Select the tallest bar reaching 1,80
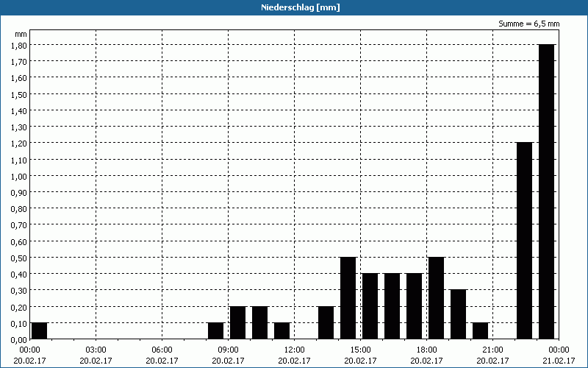Viewport: 588px width, 368px height. (x=546, y=191)
